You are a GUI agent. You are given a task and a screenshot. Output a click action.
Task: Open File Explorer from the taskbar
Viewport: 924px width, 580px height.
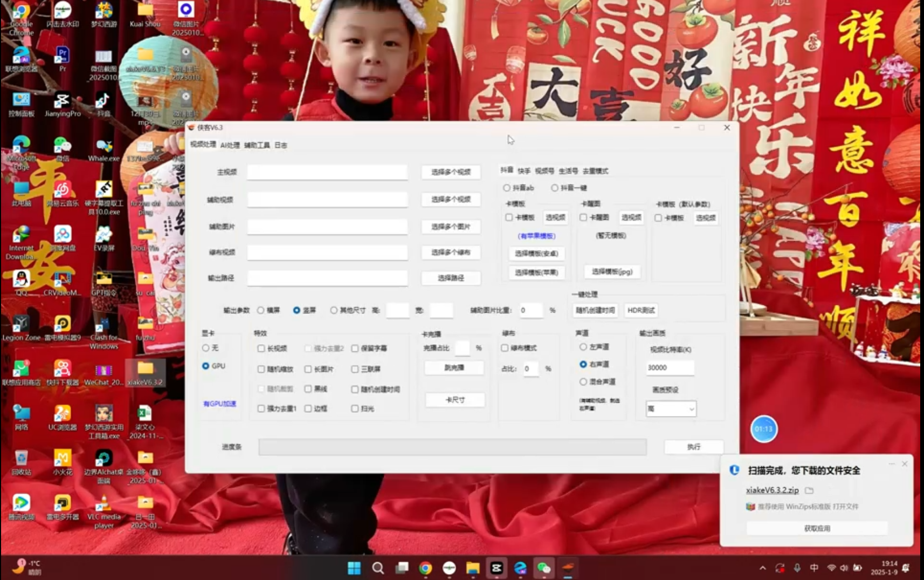(473, 568)
